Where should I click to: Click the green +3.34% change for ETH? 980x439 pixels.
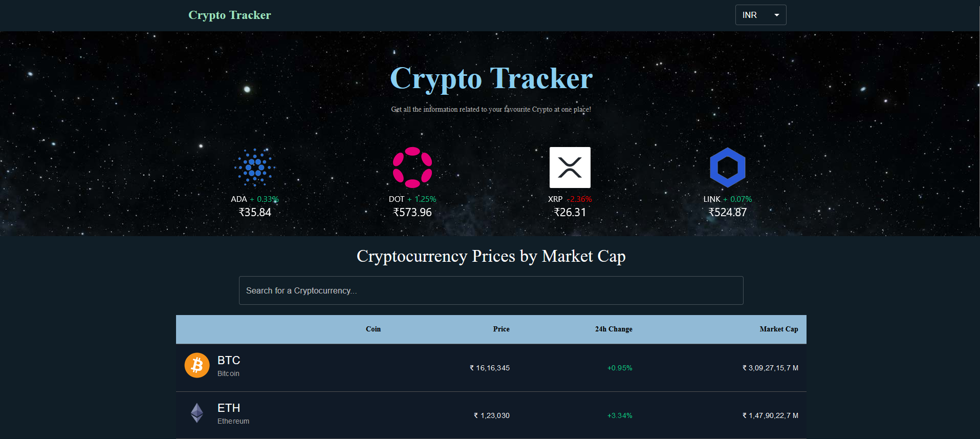point(619,415)
